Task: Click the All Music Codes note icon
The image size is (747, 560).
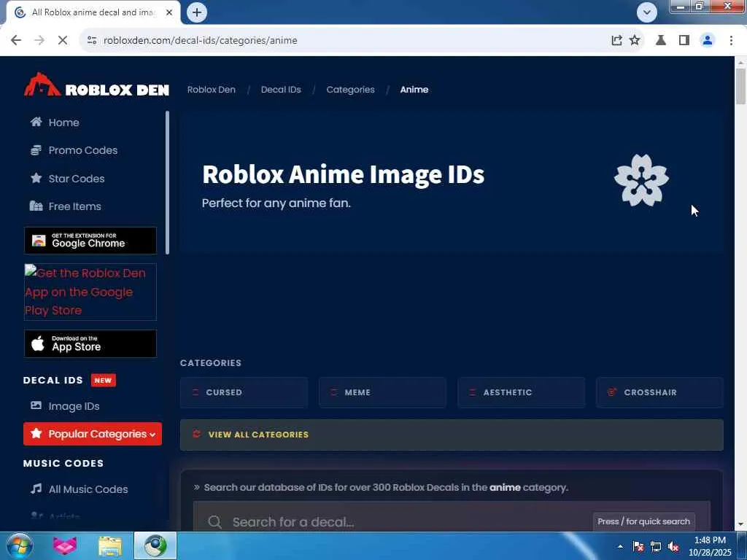Action: click(x=36, y=489)
